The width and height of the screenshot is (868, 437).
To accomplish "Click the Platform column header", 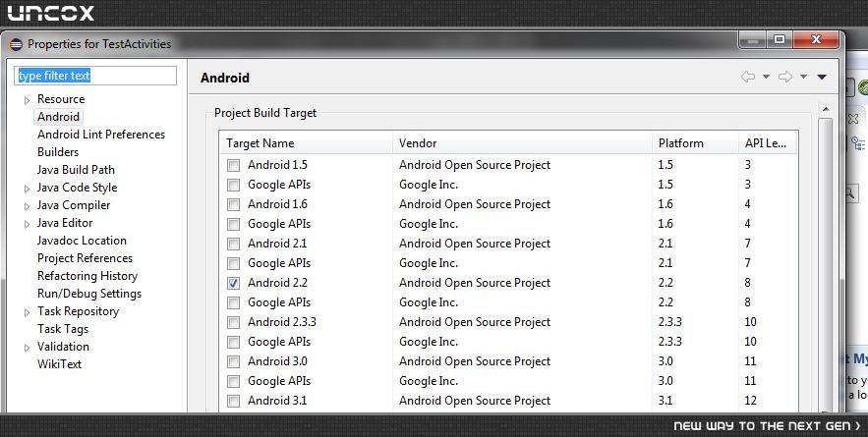I will click(695, 143).
